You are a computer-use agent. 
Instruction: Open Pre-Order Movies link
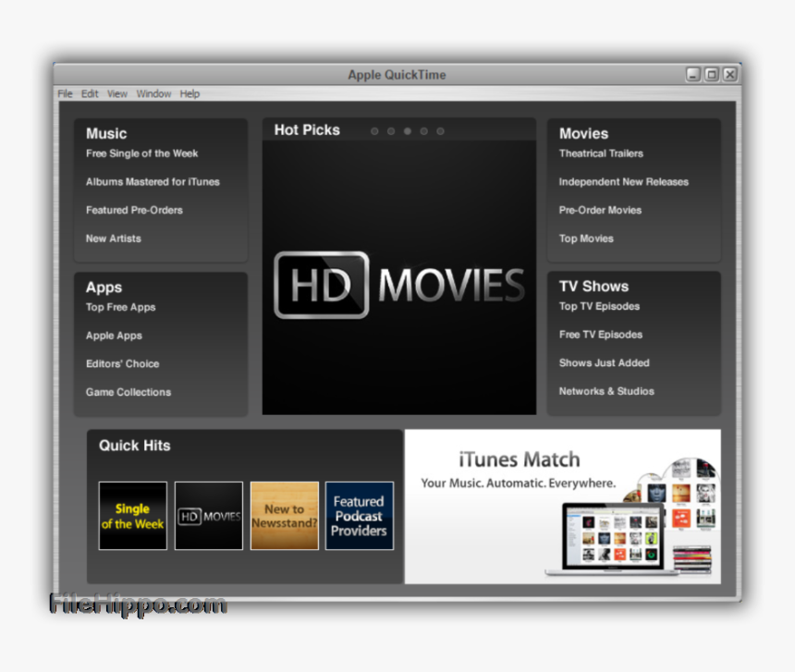click(600, 211)
